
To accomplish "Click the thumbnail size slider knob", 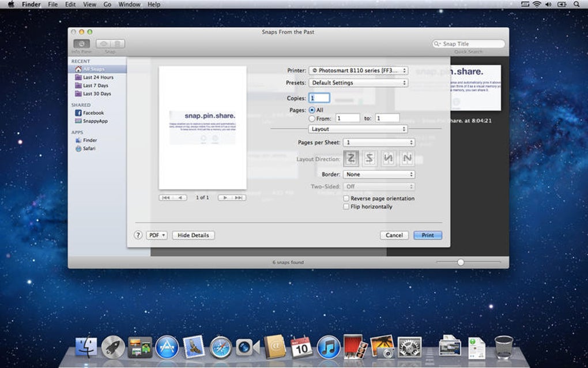I will point(461,262).
